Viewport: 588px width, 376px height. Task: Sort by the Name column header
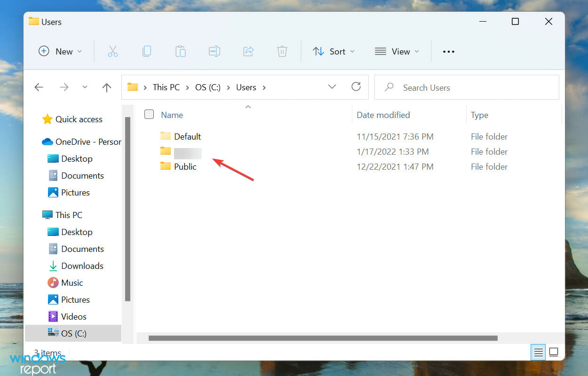coord(172,115)
